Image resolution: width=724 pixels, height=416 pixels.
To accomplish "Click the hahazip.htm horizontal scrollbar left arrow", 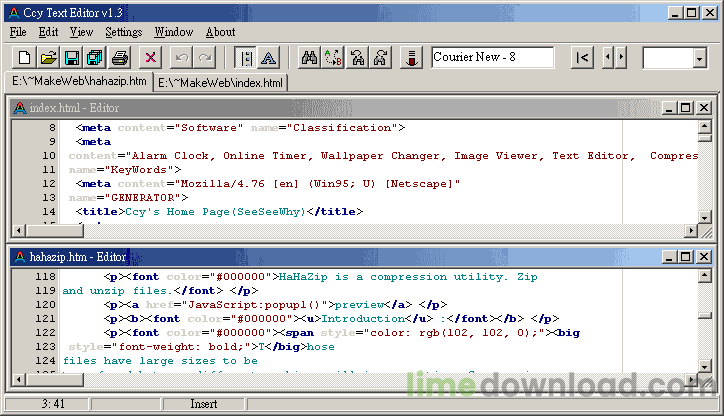I will [x=19, y=380].
